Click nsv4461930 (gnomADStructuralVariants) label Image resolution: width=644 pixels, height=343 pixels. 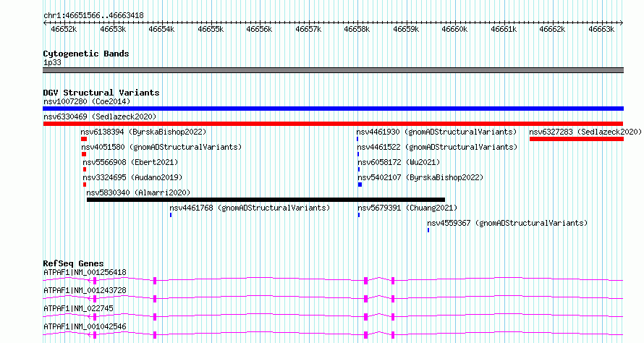[436, 132]
